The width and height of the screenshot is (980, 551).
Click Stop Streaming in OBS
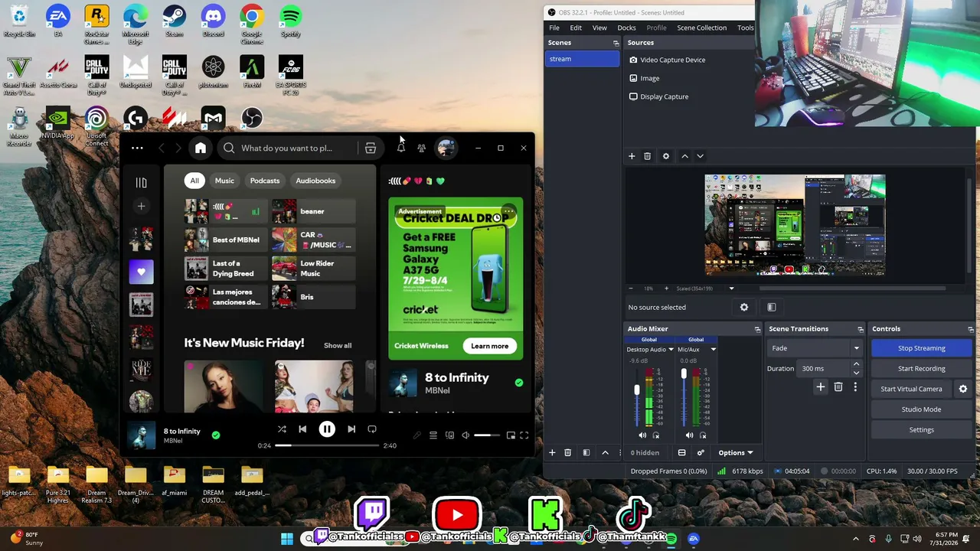tap(922, 348)
